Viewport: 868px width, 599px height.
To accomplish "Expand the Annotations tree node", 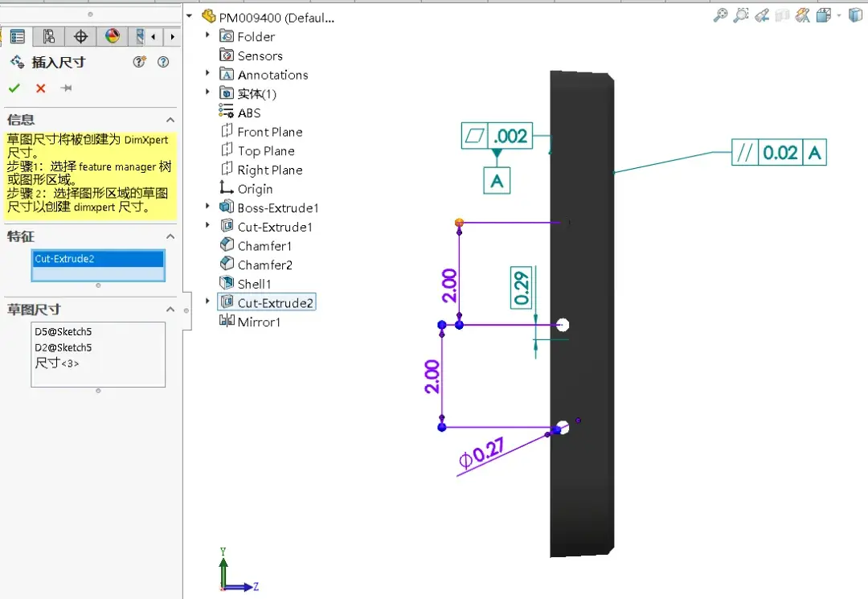I will pyautogui.click(x=207, y=74).
